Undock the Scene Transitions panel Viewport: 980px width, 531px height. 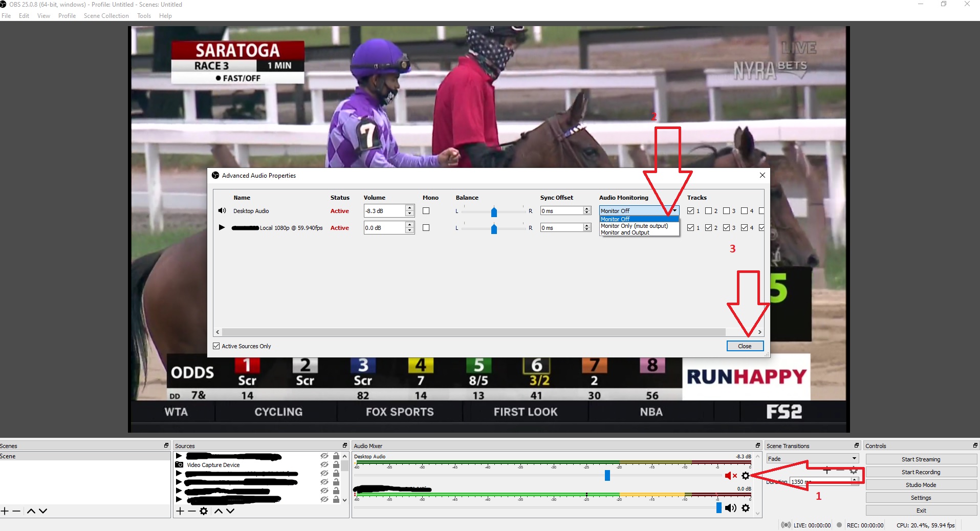click(x=857, y=445)
